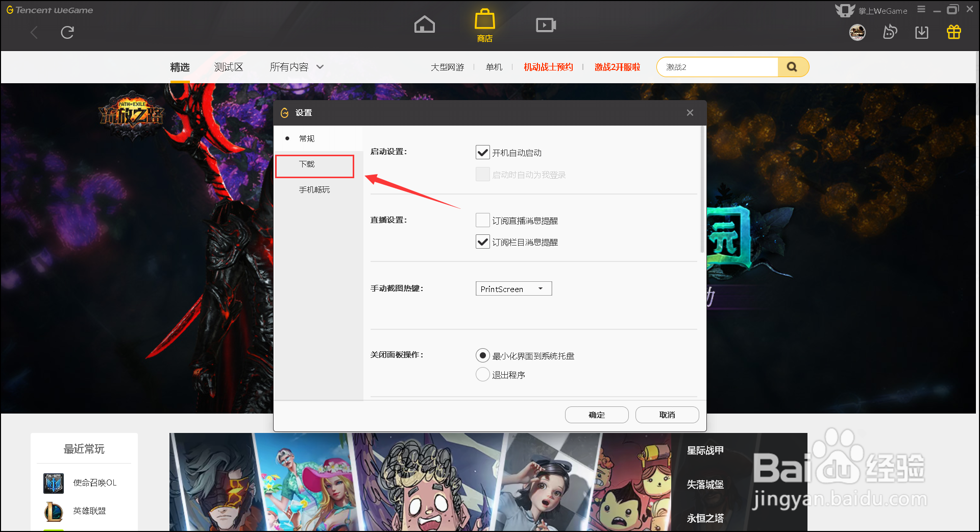Toggle 订阅栏目消息提醒 checkbox

482,241
